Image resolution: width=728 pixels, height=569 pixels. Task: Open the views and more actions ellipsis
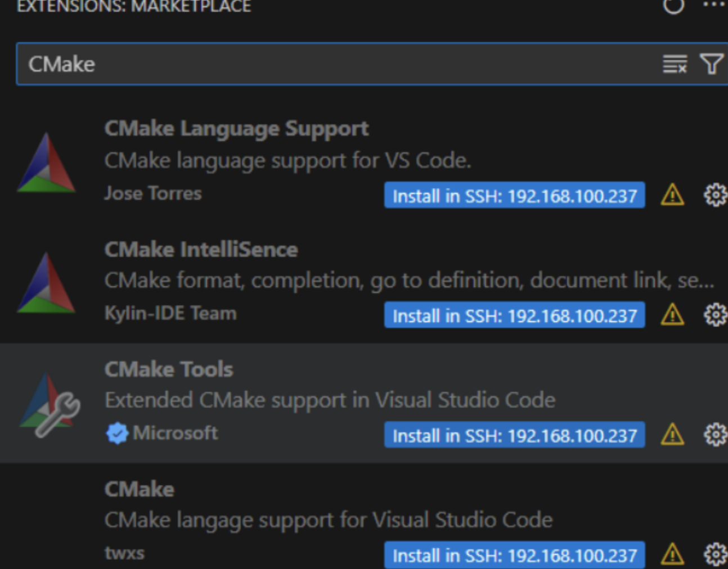coord(714,5)
